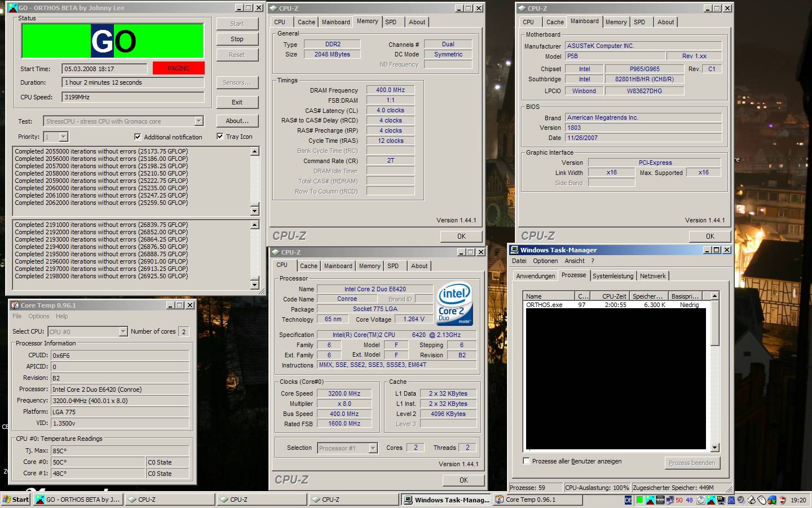Enable Prozesse aller Benutzer anzeigen checkbox
The height and width of the screenshot is (508, 812).
(x=526, y=461)
